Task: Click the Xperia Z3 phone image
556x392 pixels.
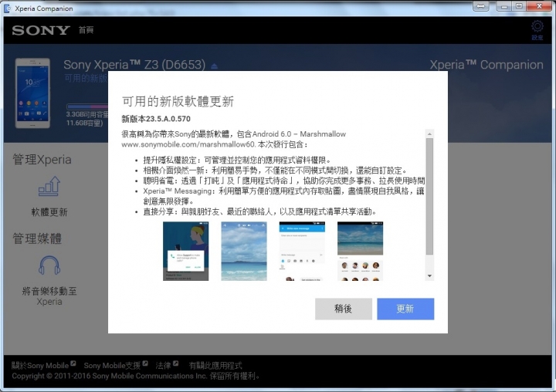Action: click(32, 93)
